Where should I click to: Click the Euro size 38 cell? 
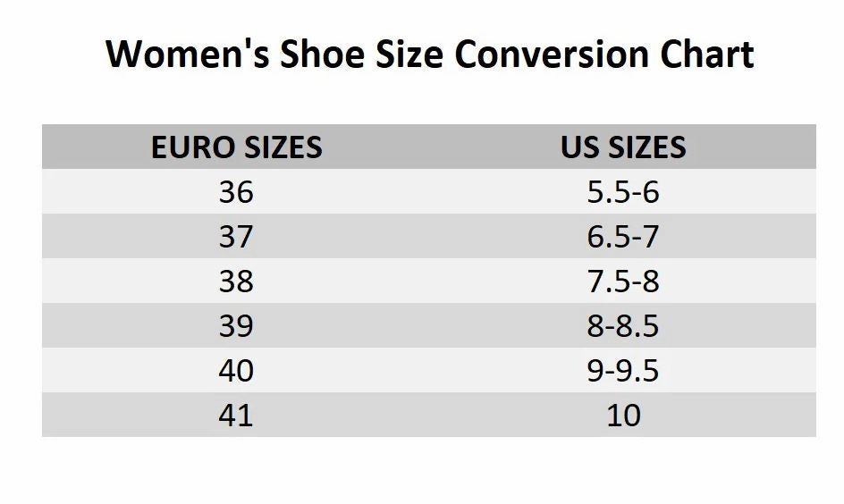(236, 281)
